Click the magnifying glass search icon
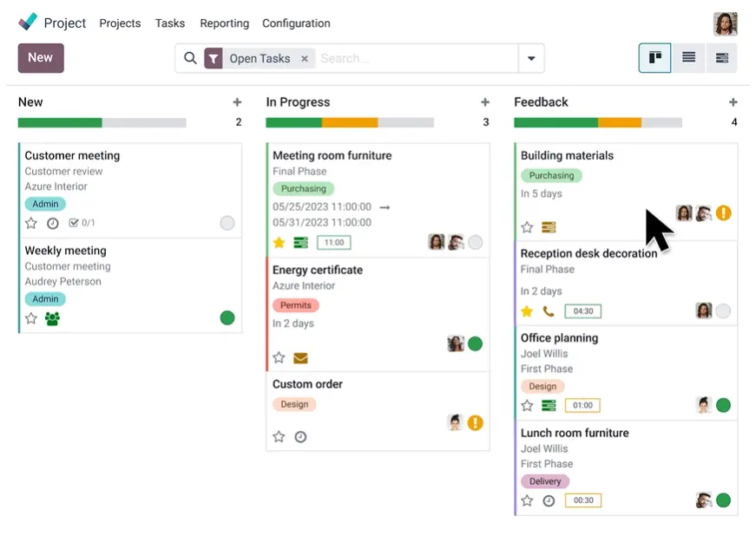The image size is (756, 542). pyautogui.click(x=190, y=58)
